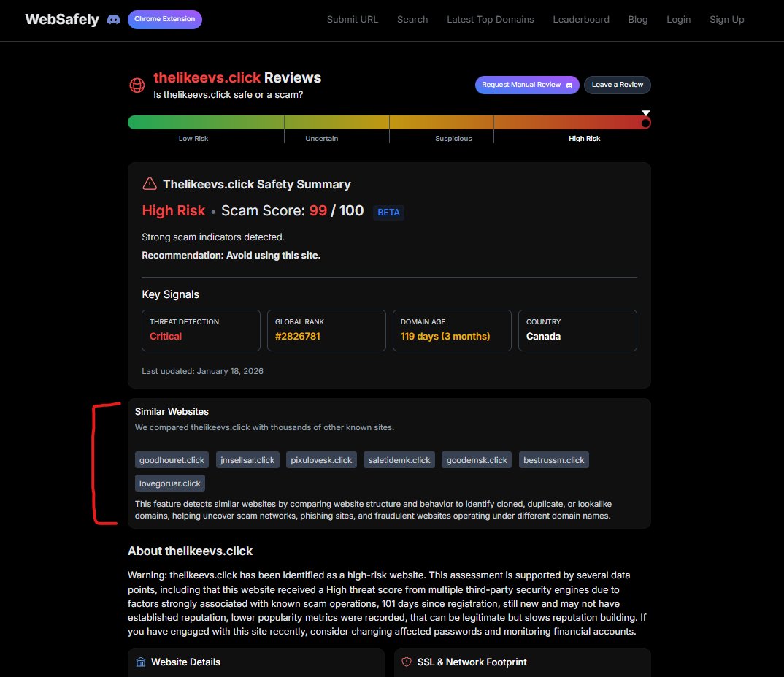Open similar site saletidemk.click

pos(399,460)
